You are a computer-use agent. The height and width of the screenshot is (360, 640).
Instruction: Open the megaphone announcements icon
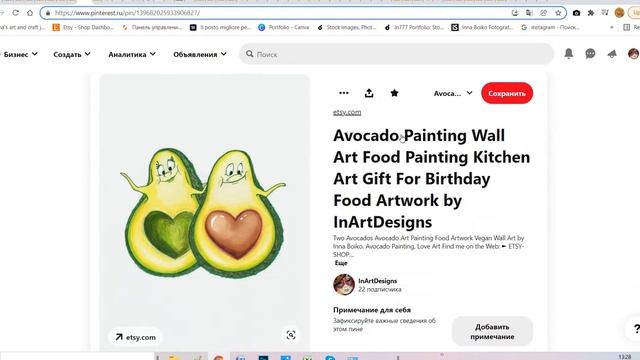coord(612,54)
